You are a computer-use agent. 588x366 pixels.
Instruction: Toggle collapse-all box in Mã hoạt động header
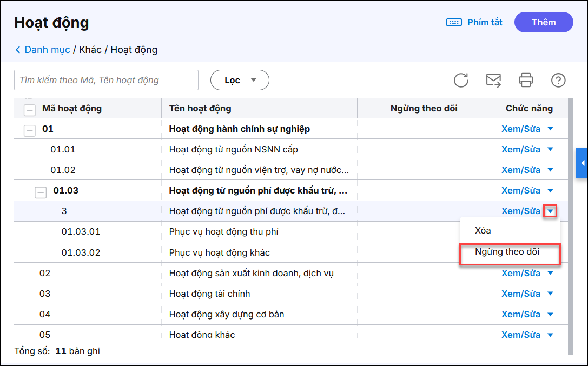tap(30, 109)
